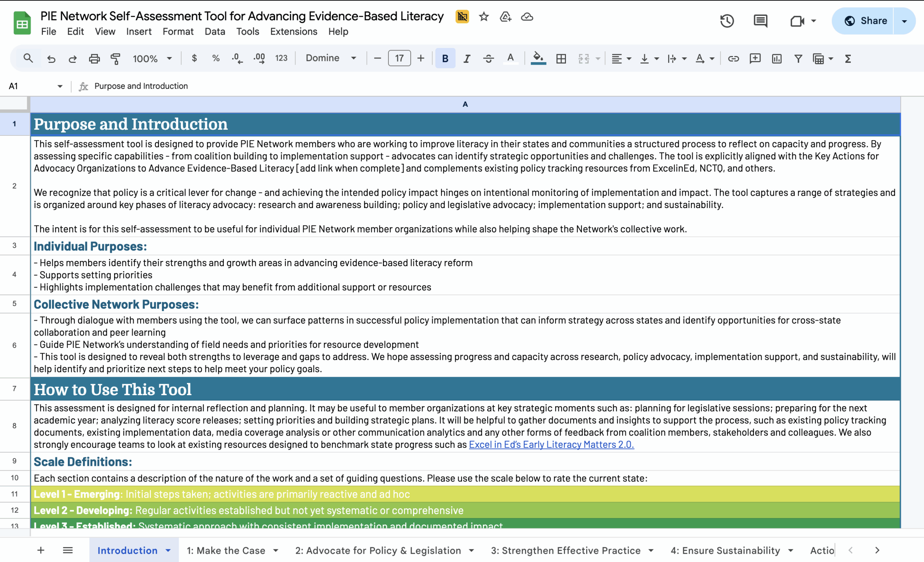
Task: Insert a chart
Action: (776, 59)
